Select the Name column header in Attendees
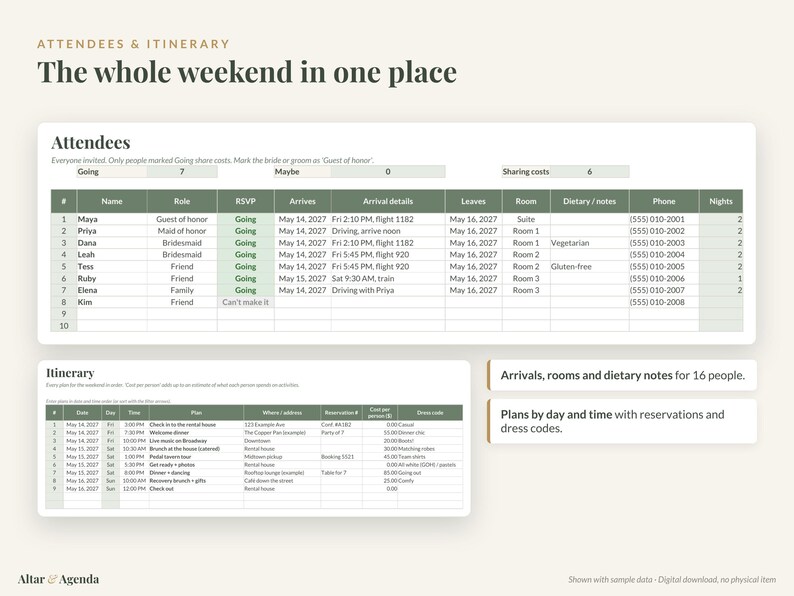The width and height of the screenshot is (794, 596). pos(112,201)
